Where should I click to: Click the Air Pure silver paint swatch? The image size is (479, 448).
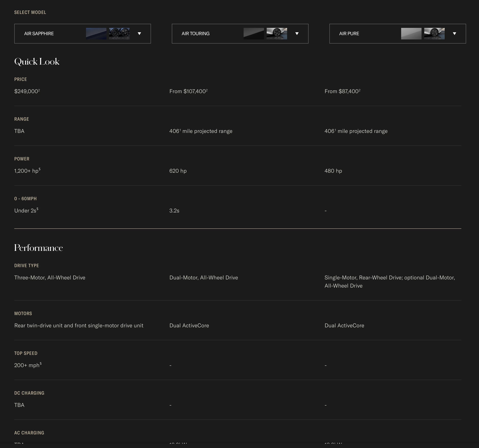click(411, 34)
